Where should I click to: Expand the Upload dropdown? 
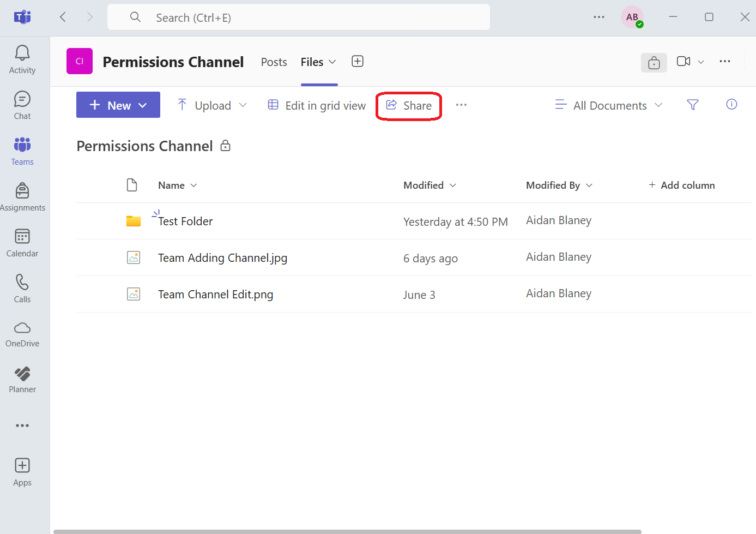[243, 105]
